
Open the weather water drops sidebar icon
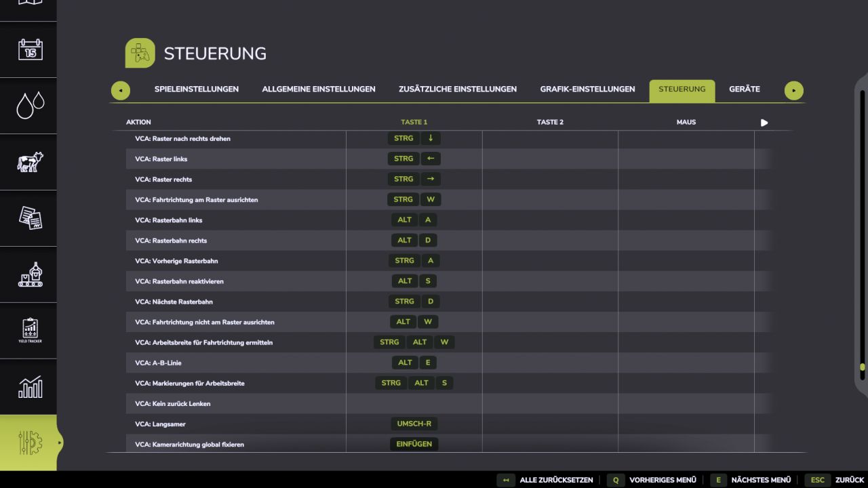pyautogui.click(x=30, y=106)
